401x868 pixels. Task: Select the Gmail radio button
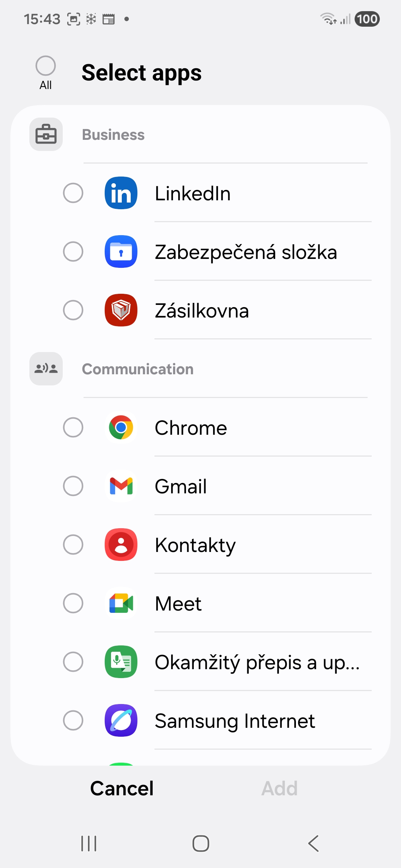73,486
